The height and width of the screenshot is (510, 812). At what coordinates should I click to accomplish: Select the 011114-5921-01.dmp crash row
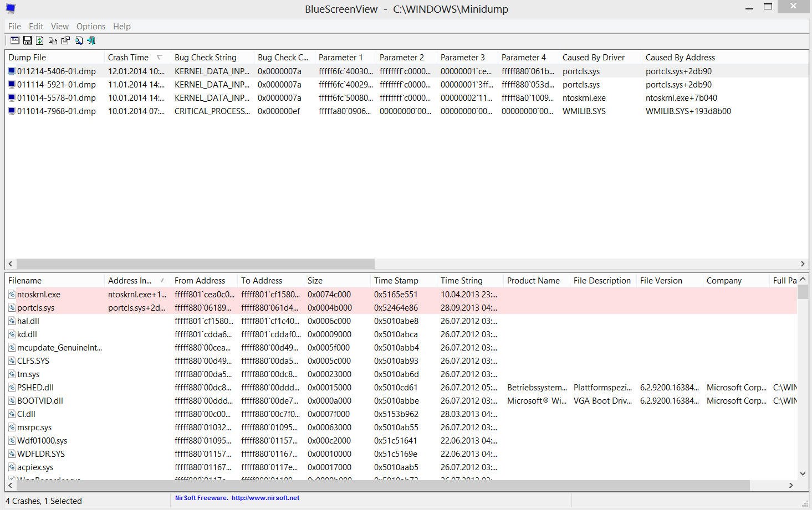coord(406,84)
